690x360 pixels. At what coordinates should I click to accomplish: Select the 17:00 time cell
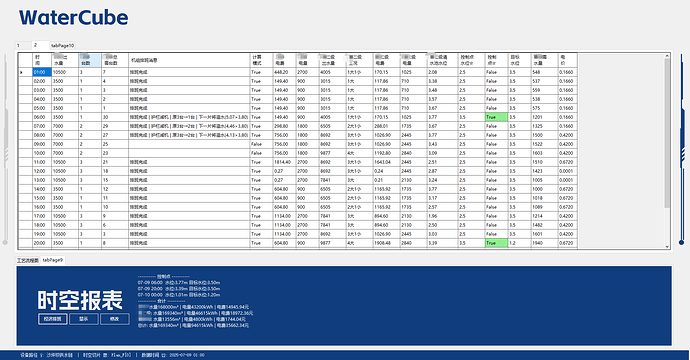42,216
